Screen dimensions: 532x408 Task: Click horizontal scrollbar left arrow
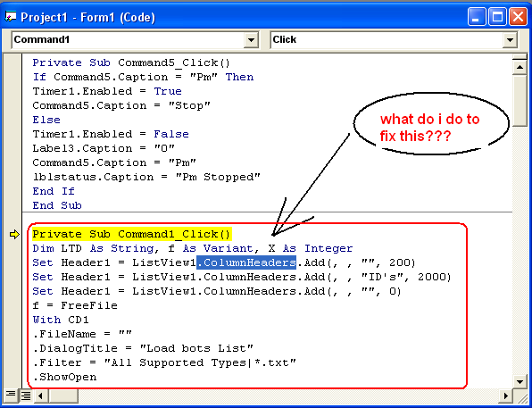(x=41, y=396)
